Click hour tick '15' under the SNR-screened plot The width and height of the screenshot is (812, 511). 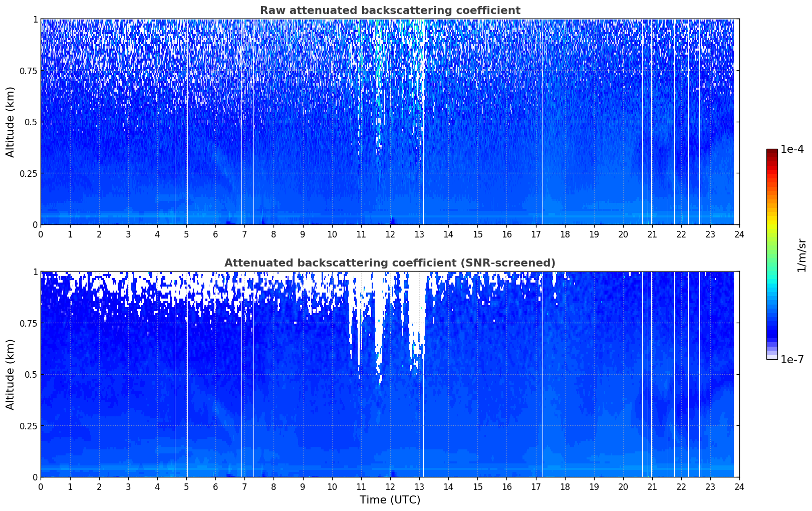pyautogui.click(x=477, y=486)
